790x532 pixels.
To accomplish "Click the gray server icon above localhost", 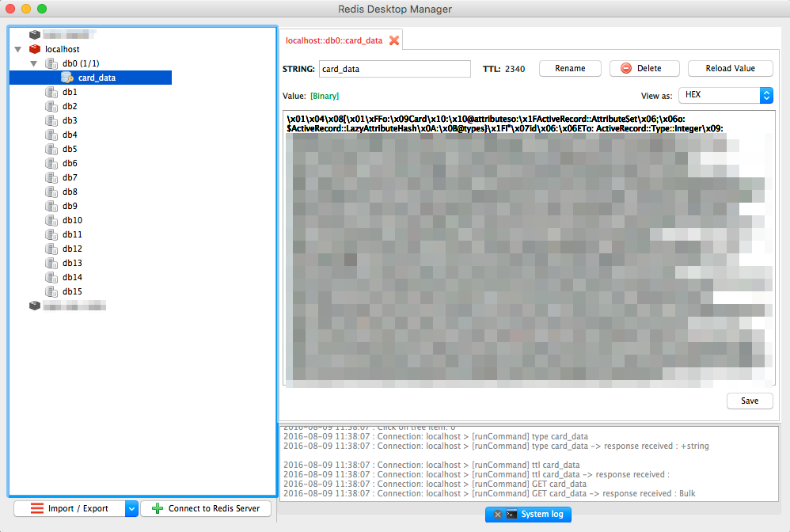I will (x=35, y=34).
